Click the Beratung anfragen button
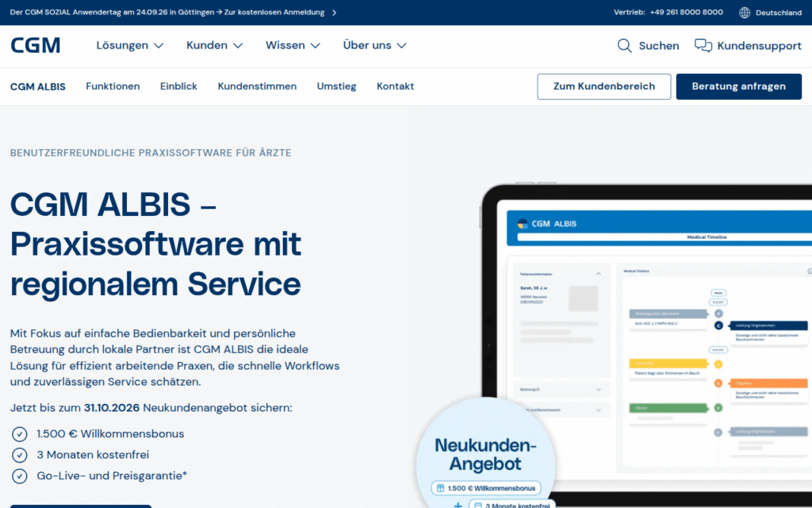The height and width of the screenshot is (508, 812). click(738, 87)
